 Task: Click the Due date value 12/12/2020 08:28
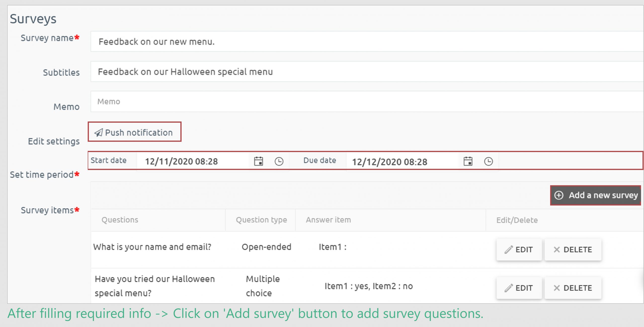(x=389, y=162)
